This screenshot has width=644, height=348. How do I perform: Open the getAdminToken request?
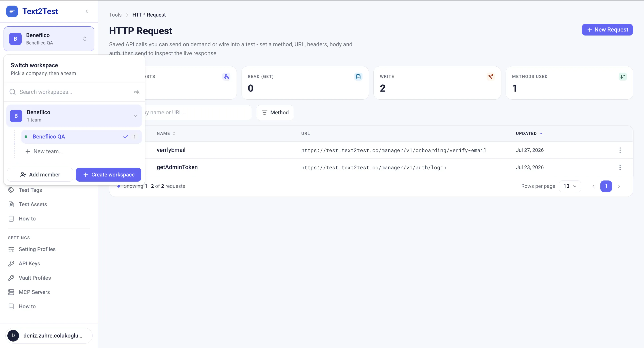[177, 167]
